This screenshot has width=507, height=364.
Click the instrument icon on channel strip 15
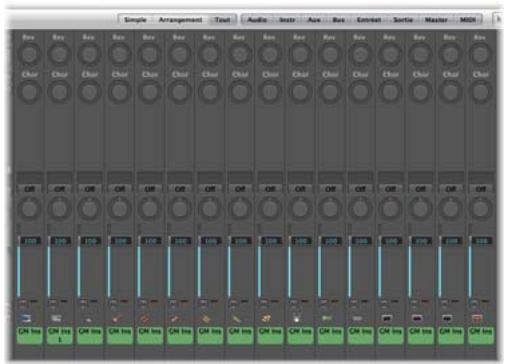click(x=447, y=318)
